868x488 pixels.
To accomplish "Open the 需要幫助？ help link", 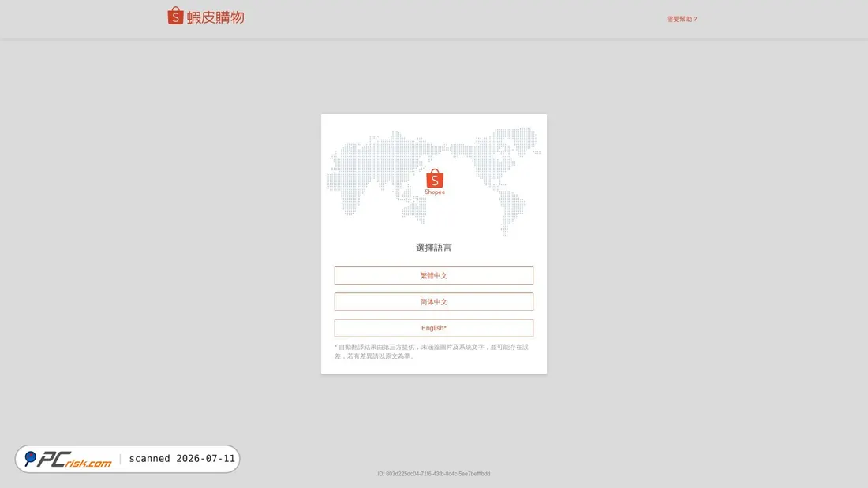I will point(682,19).
